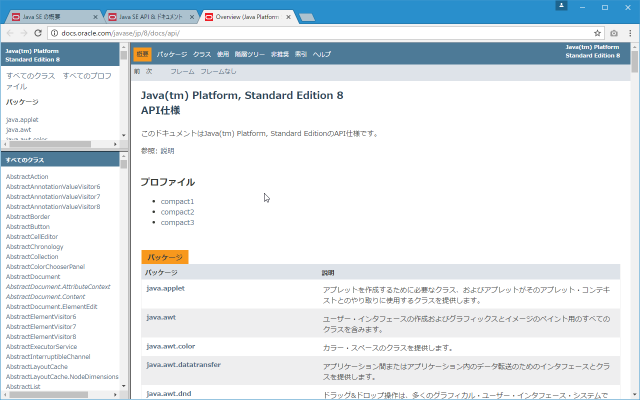Click the パッケージ tab above the table

coord(165,257)
